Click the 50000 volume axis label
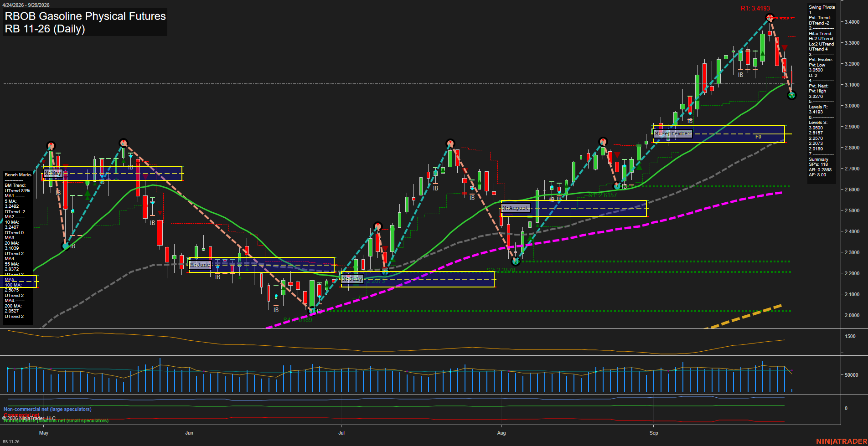Viewport: 868px width, 446px height. [x=852, y=375]
